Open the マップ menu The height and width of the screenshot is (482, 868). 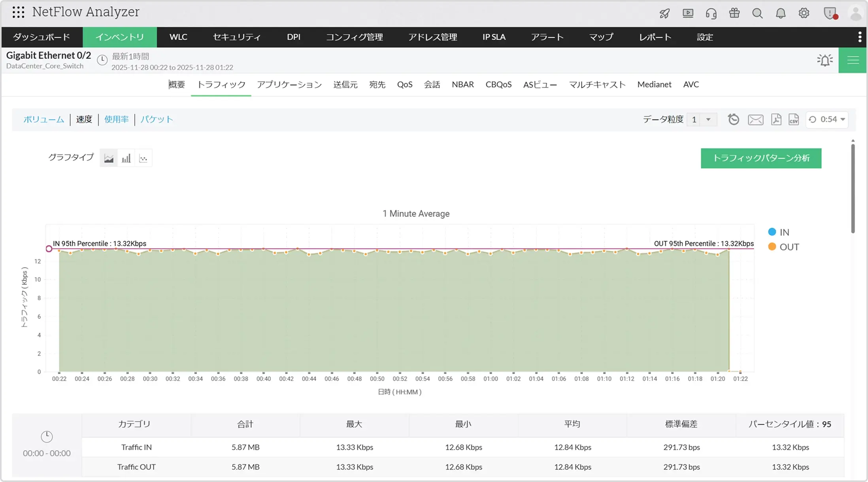coord(601,37)
